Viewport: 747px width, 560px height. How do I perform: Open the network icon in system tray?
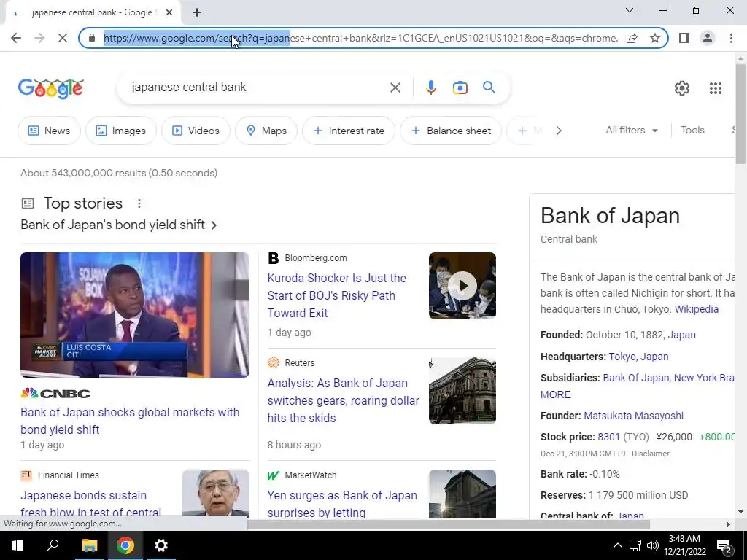coord(635,545)
